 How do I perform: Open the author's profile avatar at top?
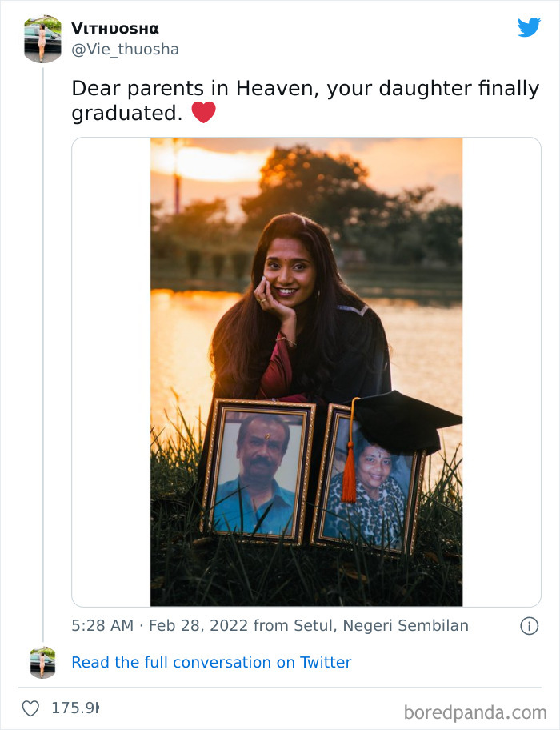point(42,38)
